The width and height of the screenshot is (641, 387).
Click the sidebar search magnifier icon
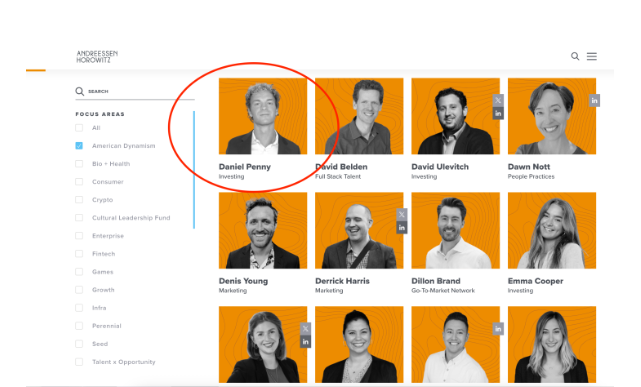point(79,91)
